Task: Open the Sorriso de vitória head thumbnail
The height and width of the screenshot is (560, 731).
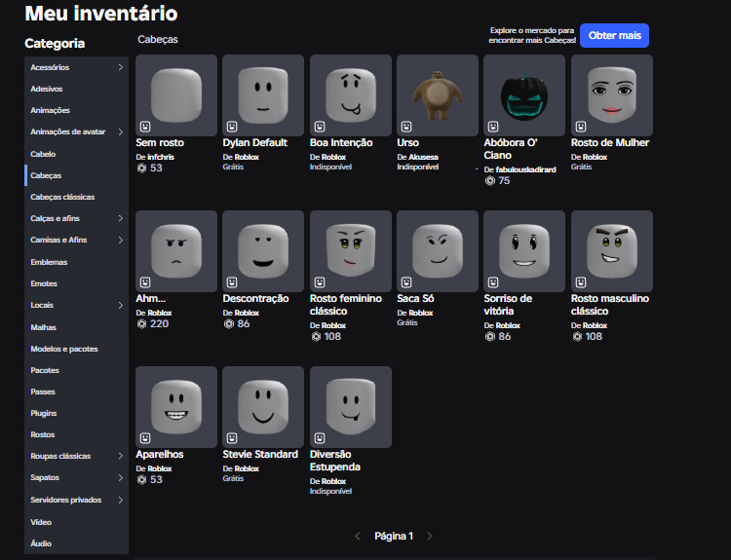Action: [x=524, y=251]
